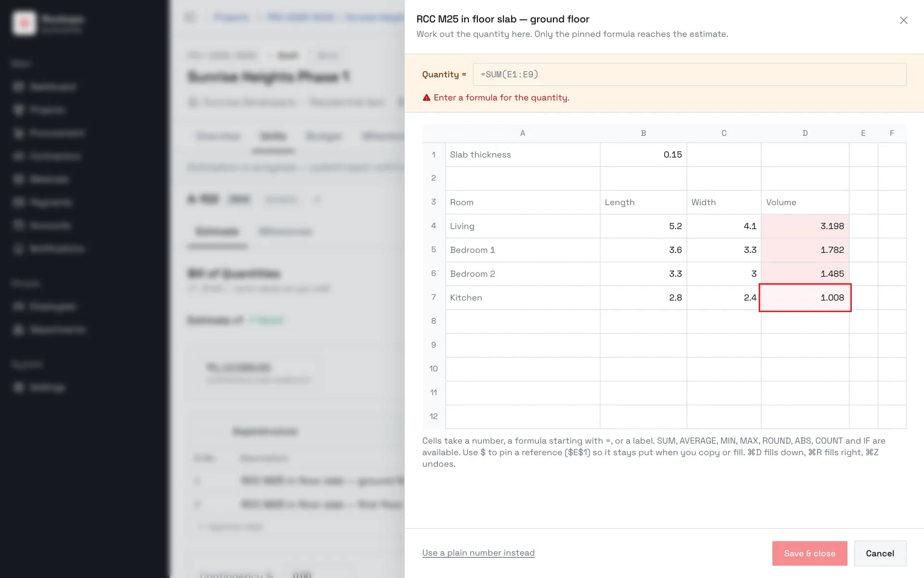Select column E header
Viewport: 924px width, 578px height.
pos(863,133)
